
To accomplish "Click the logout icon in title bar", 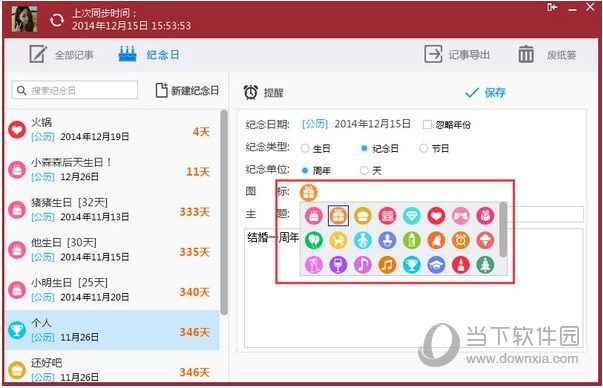I will [552, 7].
